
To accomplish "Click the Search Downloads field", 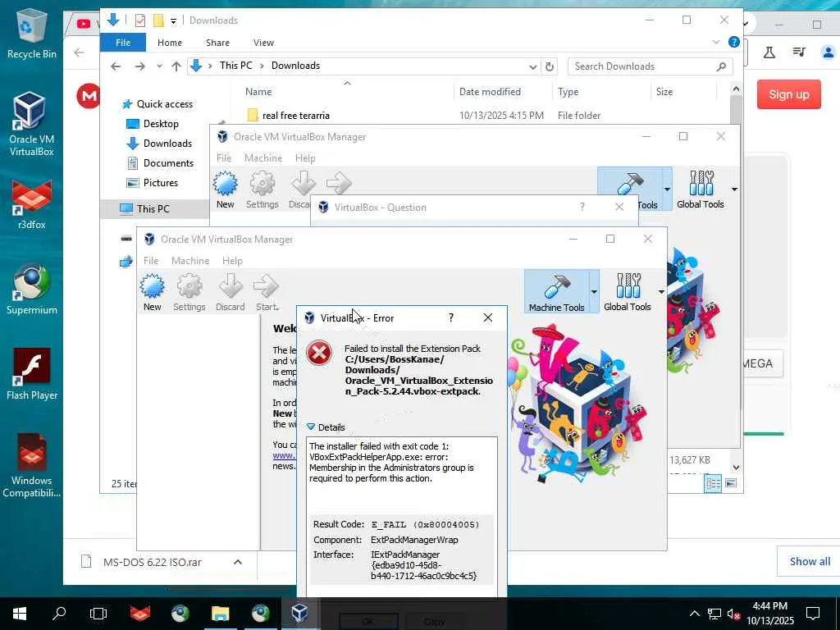I will pyautogui.click(x=650, y=66).
